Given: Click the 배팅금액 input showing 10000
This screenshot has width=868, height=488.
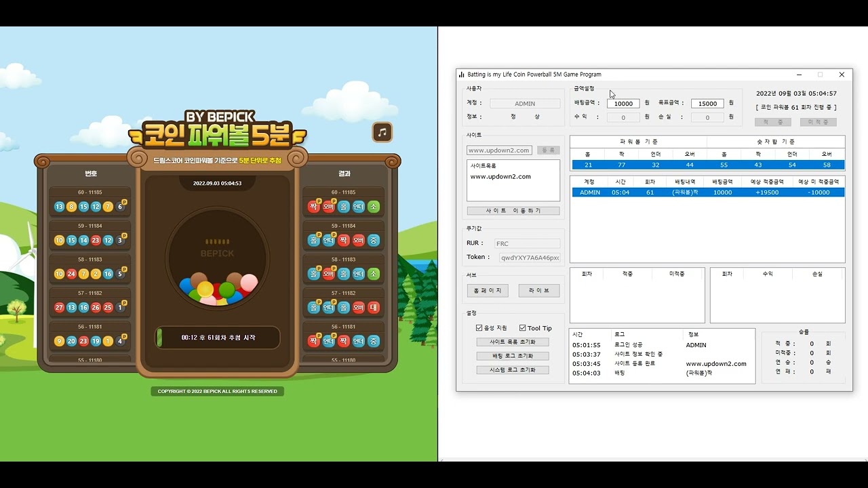Looking at the screenshot, I should point(623,104).
